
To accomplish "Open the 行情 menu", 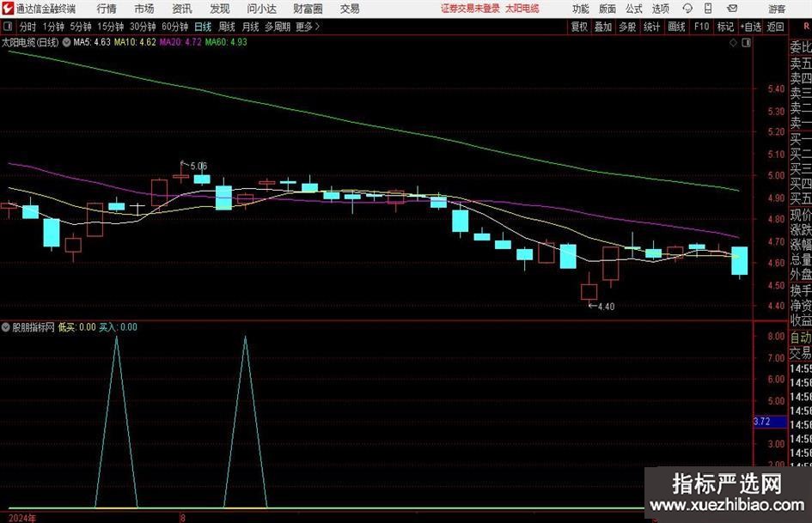I will click(x=107, y=9).
